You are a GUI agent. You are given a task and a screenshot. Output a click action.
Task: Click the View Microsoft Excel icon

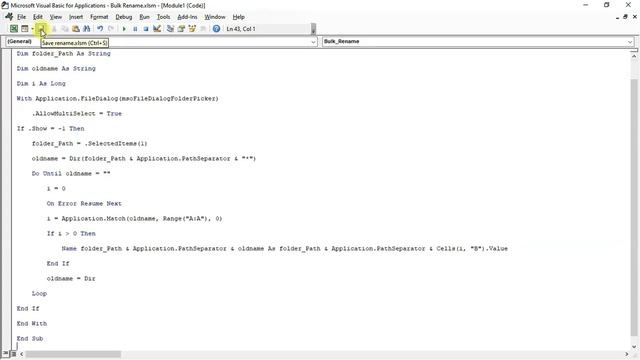(x=14, y=29)
